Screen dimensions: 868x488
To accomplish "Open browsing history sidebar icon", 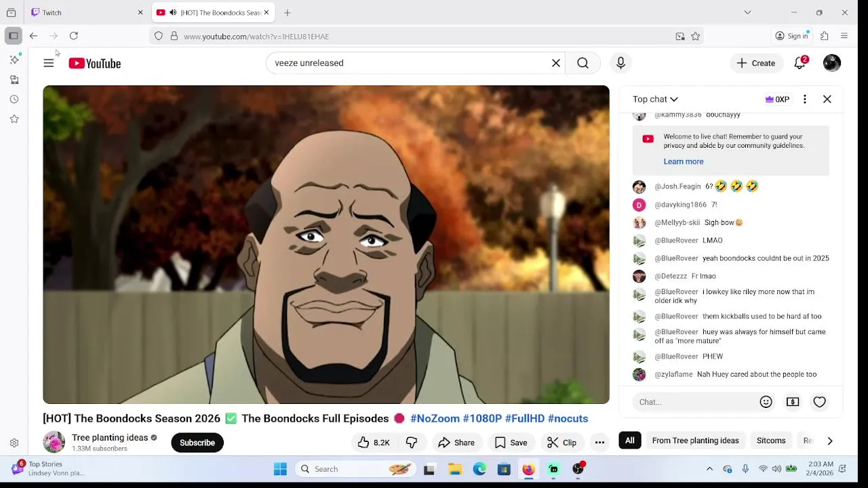I will tap(14, 100).
